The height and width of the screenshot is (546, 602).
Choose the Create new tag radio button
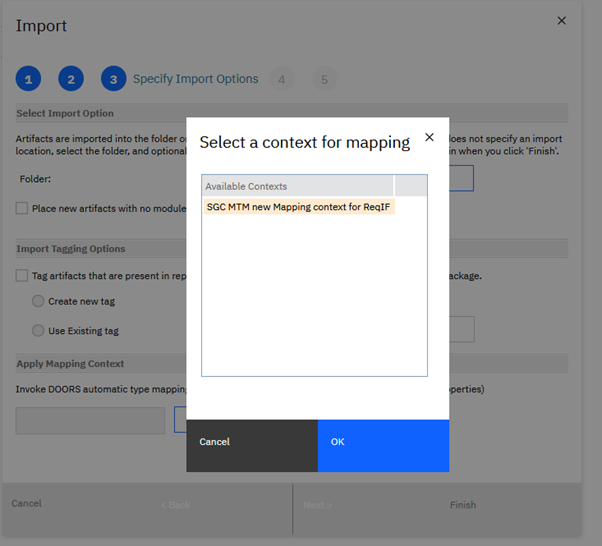click(38, 301)
